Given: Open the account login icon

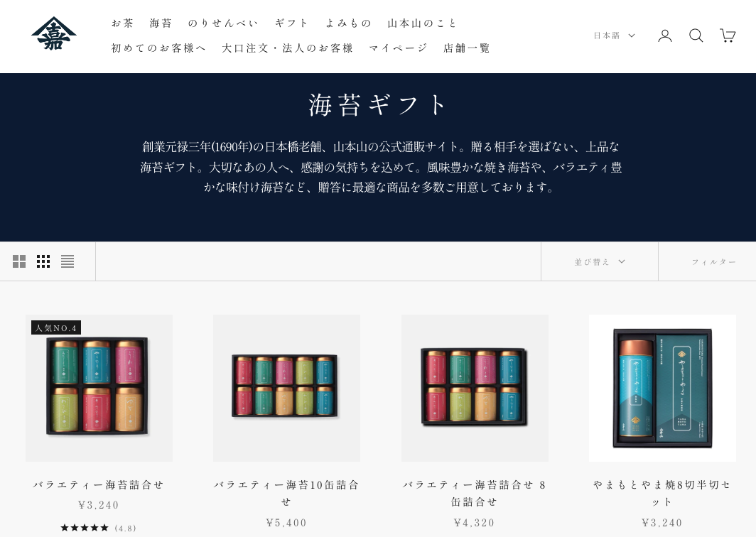Looking at the screenshot, I should pos(665,36).
